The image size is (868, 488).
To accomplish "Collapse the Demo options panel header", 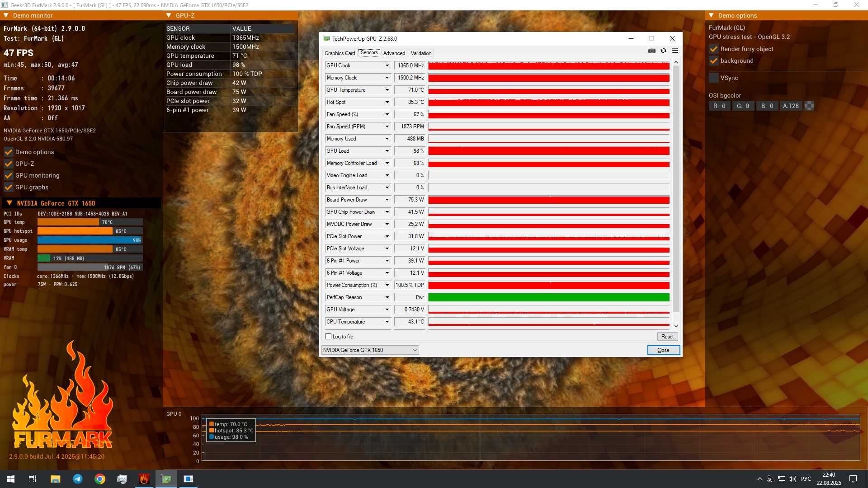I will [x=712, y=15].
